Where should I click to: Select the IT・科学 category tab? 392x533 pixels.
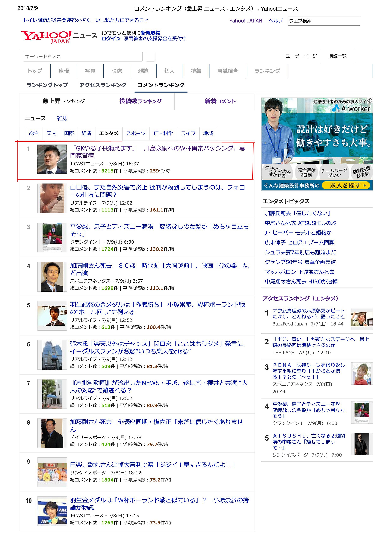click(x=163, y=133)
